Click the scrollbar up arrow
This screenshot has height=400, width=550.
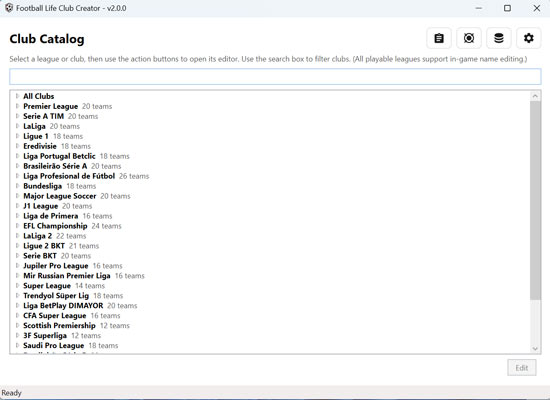535,96
